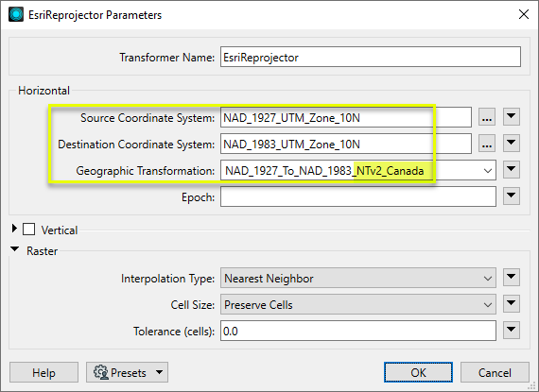Open arrow menu beside Geographic Transformation

coord(512,170)
